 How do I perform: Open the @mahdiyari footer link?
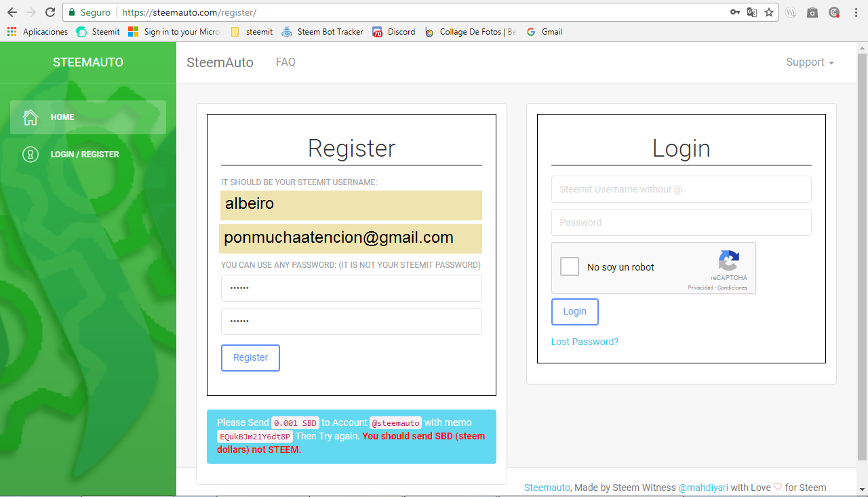703,488
